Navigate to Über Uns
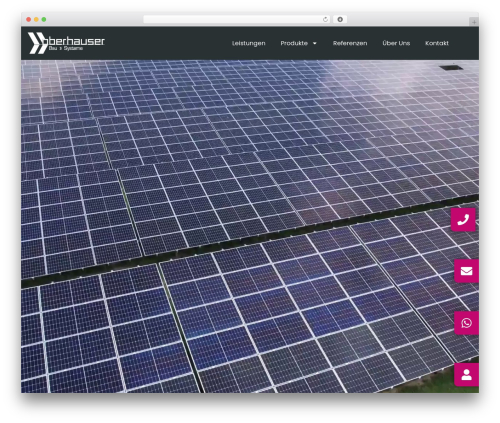This screenshot has height=423, width=500. click(396, 43)
